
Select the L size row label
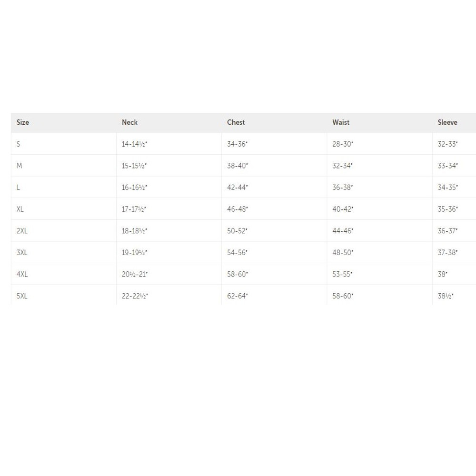pos(19,188)
